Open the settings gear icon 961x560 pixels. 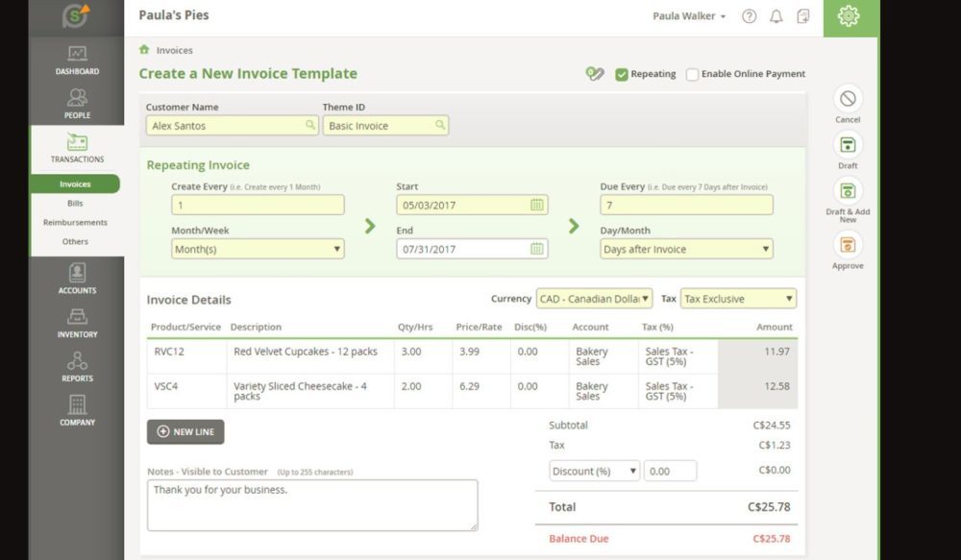[848, 16]
